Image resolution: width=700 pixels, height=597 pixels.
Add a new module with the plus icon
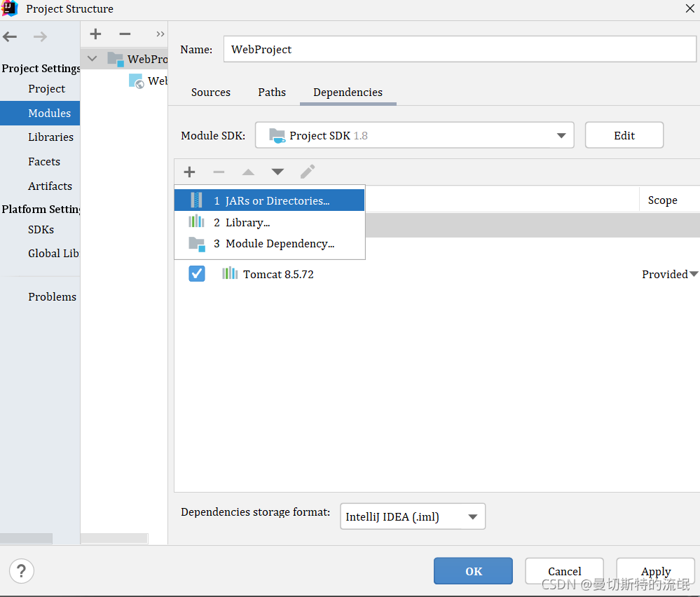tap(95, 34)
